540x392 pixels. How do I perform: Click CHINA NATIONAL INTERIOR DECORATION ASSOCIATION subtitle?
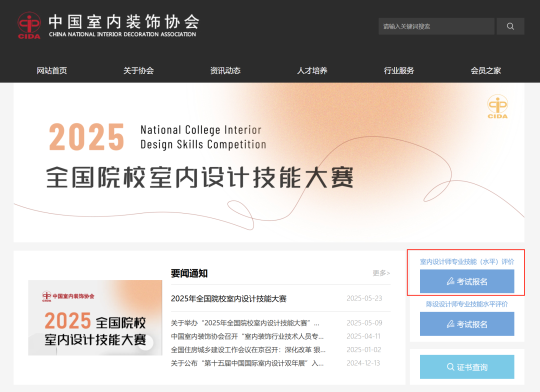[122, 34]
